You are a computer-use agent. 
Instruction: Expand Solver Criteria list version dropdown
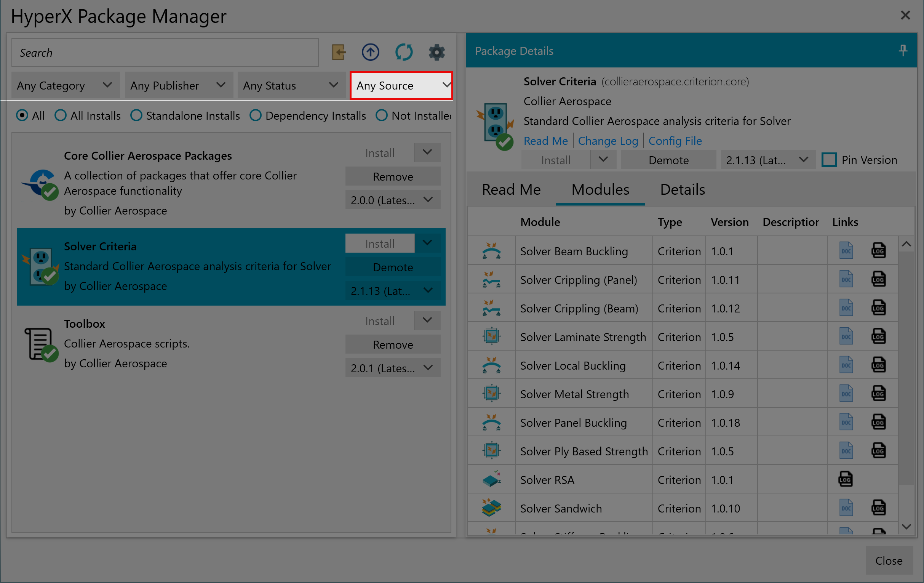point(393,290)
